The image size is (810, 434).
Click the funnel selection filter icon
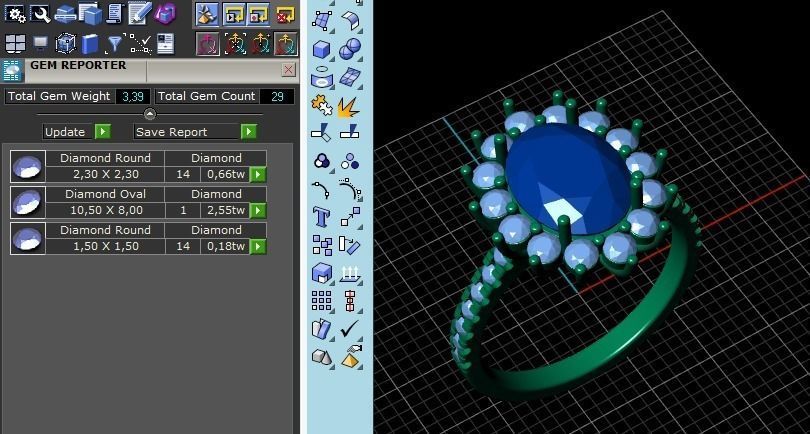pos(114,44)
